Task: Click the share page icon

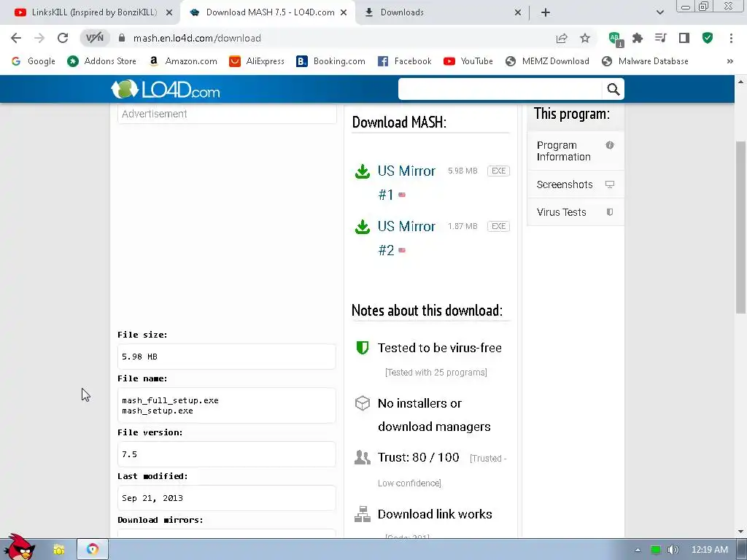Action: coord(562,38)
